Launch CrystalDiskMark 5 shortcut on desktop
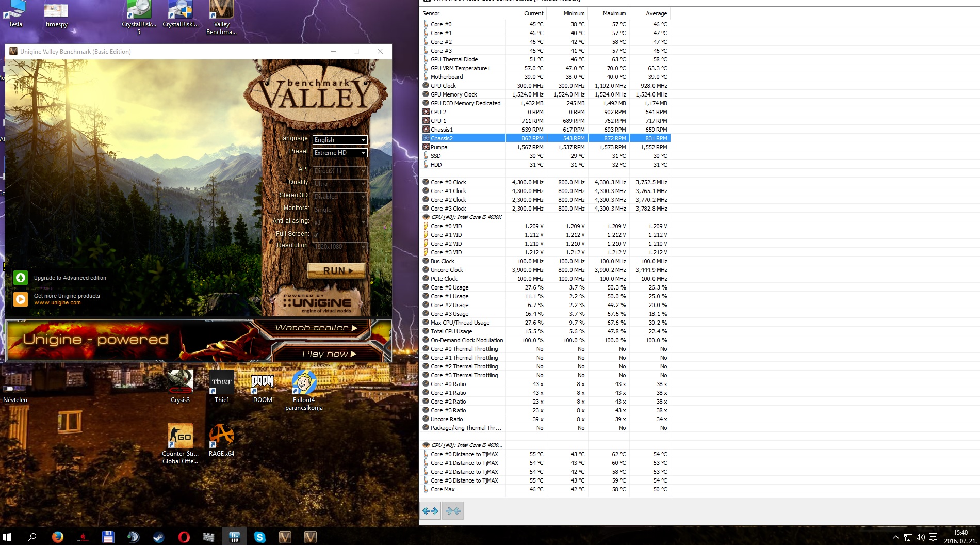The height and width of the screenshot is (545, 980). (x=139, y=17)
